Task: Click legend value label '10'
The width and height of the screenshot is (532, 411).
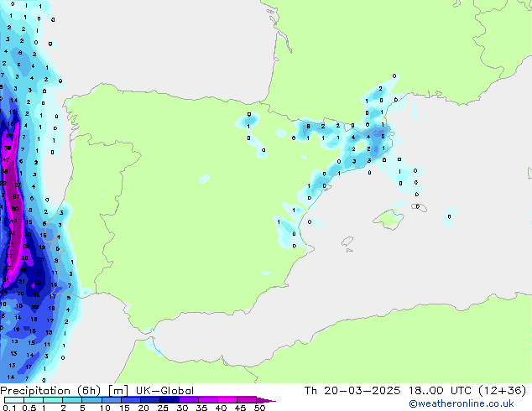Action: point(105,408)
